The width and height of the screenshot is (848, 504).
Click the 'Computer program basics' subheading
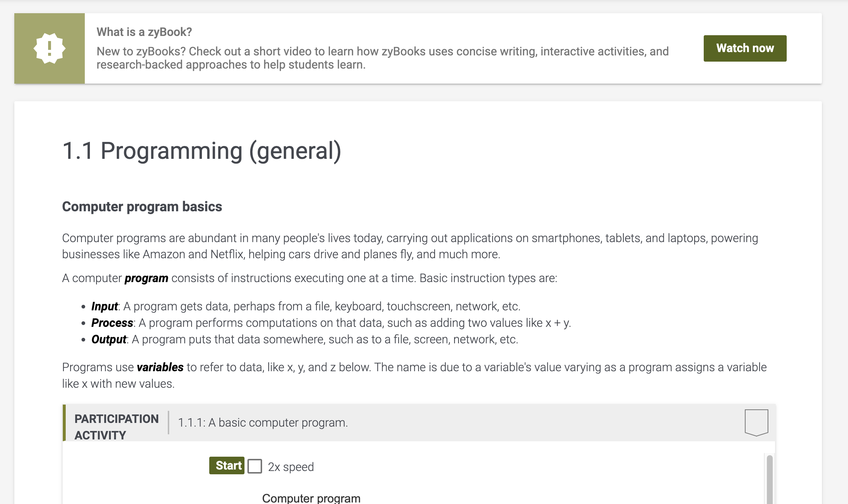pos(142,207)
